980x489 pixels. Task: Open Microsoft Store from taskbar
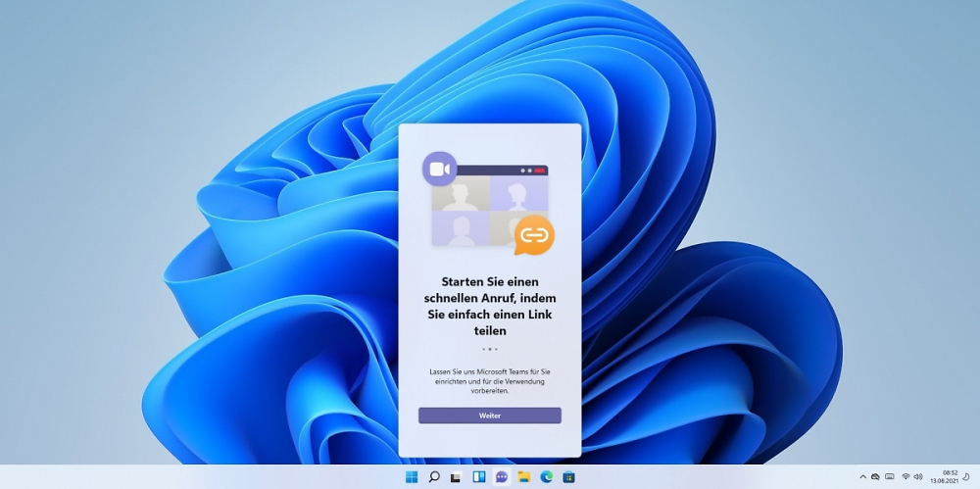click(568, 477)
